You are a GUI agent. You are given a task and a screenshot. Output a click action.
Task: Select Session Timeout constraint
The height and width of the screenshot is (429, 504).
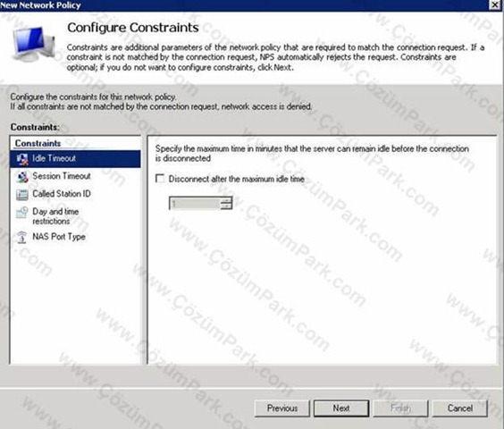[62, 176]
